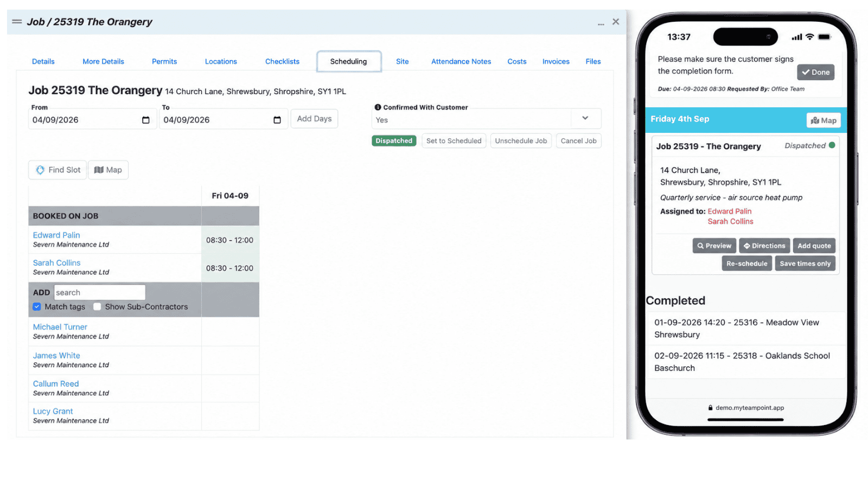The width and height of the screenshot is (868, 488).
Task: Go to the Permits tab
Action: coord(164,62)
